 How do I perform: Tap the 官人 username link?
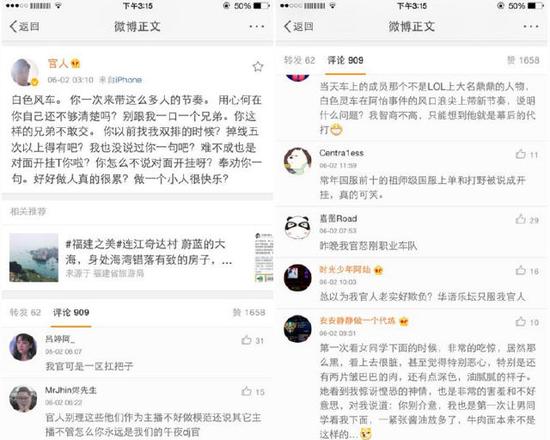click(58, 64)
